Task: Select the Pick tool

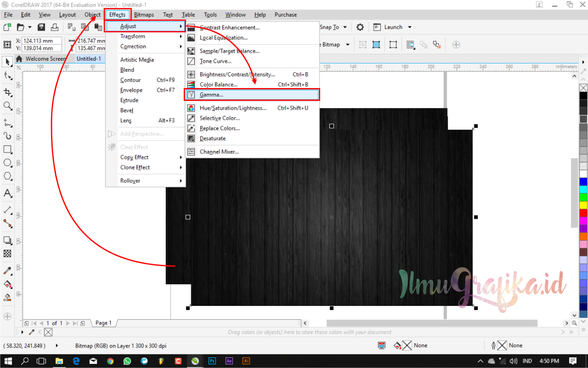Action: (x=7, y=62)
